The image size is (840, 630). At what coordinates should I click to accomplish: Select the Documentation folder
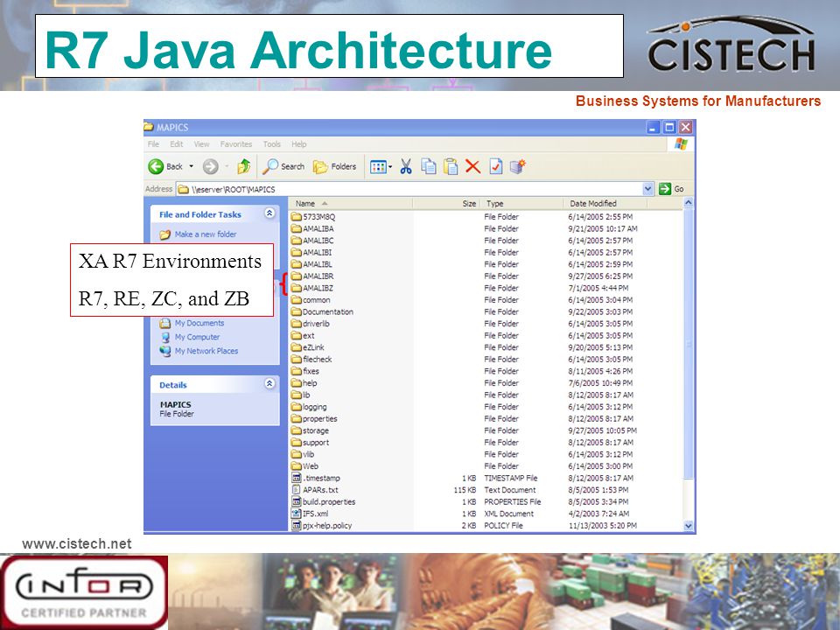[x=322, y=311]
